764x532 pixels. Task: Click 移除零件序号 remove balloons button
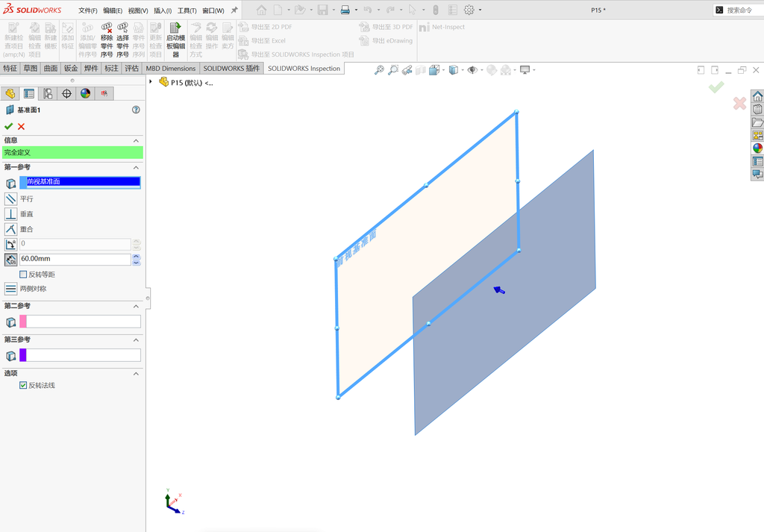click(x=107, y=40)
